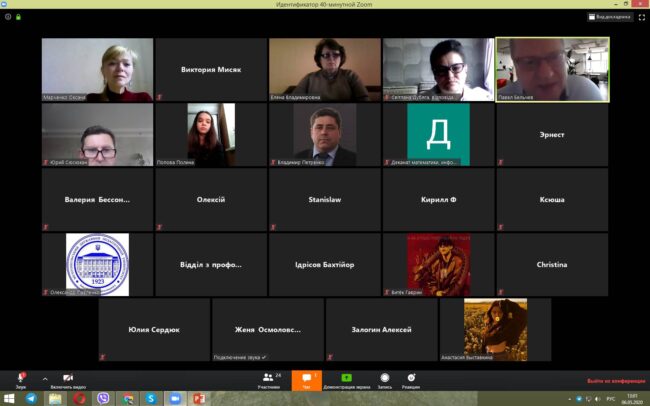Switch to speaker view at top right

(610, 17)
